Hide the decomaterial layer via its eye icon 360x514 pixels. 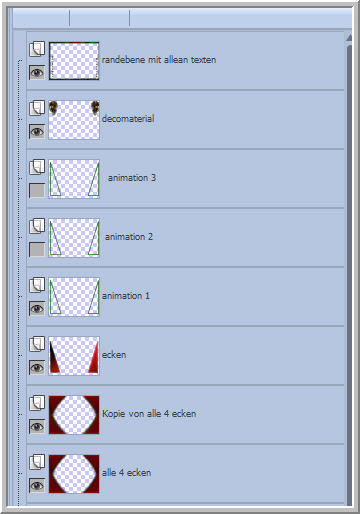[x=37, y=132]
